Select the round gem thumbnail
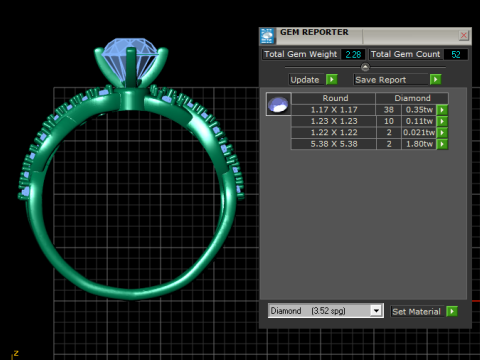The image size is (480, 360). [278, 104]
